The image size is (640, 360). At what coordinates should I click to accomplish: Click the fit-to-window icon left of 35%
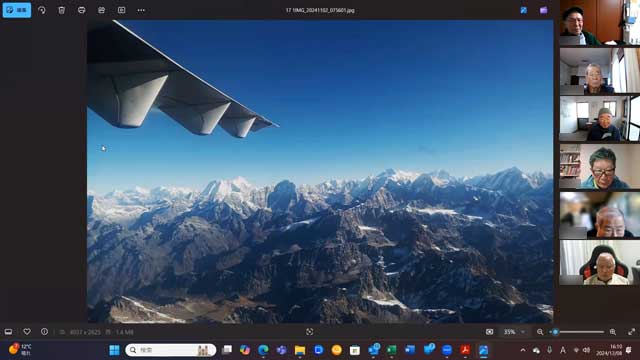(489, 332)
